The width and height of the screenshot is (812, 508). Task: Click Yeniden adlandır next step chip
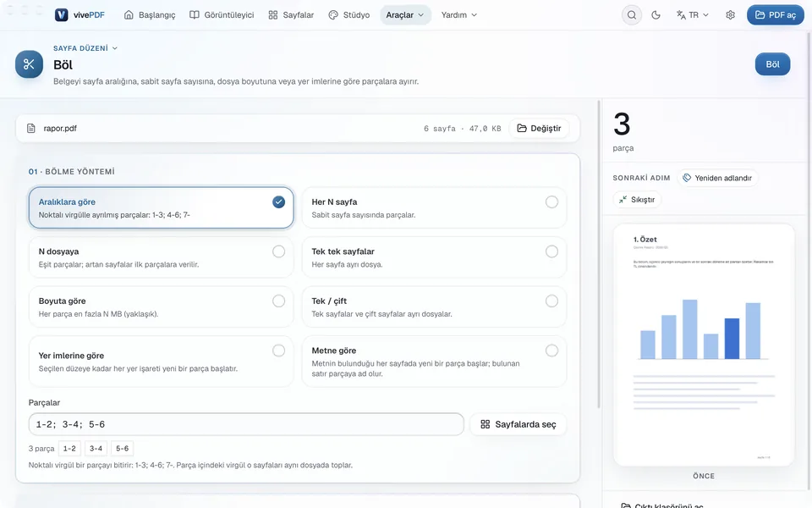click(x=717, y=178)
